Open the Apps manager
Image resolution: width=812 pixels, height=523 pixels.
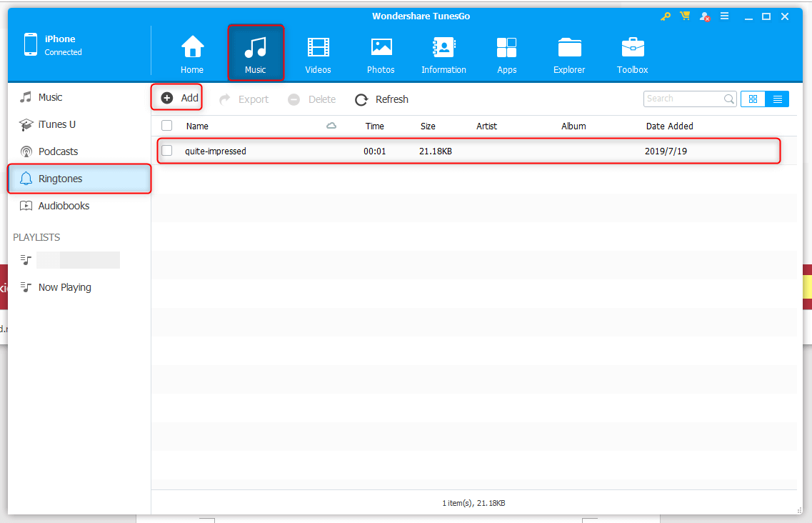pos(506,54)
